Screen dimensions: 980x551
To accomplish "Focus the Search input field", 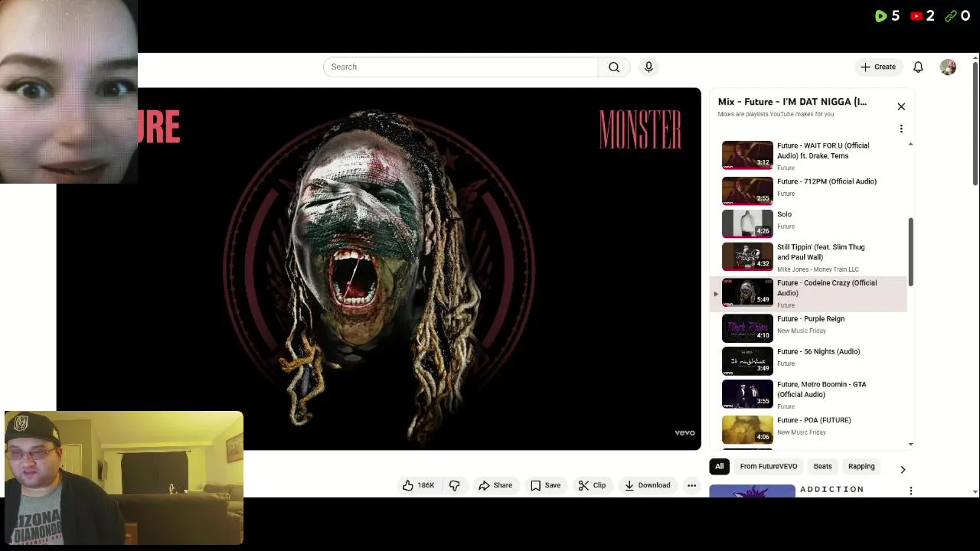I will pyautogui.click(x=460, y=67).
